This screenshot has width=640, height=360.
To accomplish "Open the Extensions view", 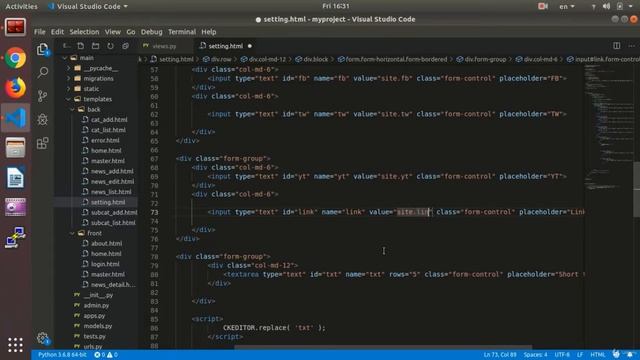I will tap(42, 143).
